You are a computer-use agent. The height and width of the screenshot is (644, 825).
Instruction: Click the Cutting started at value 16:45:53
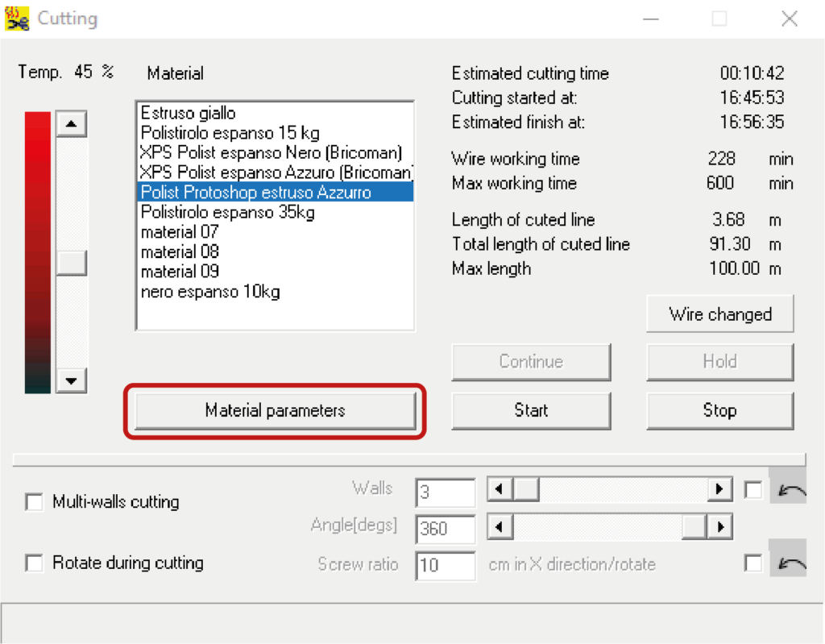(x=752, y=98)
